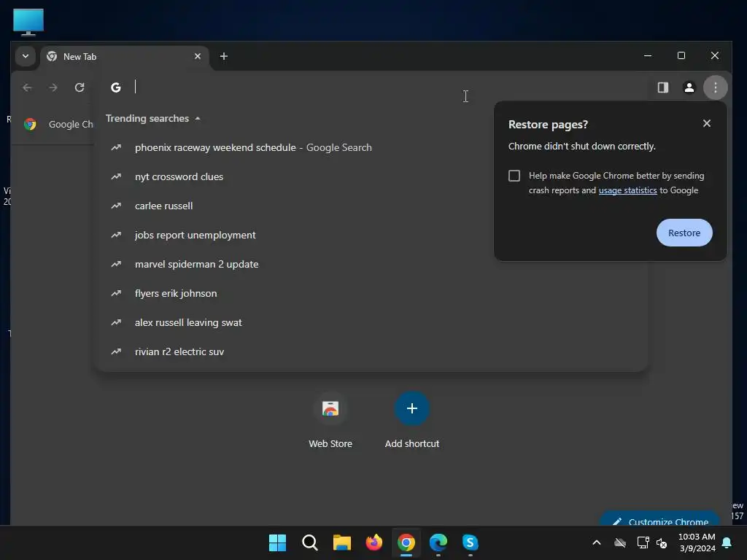The height and width of the screenshot is (560, 747).
Task: Click the desktop monitor icon
Action: (x=28, y=22)
